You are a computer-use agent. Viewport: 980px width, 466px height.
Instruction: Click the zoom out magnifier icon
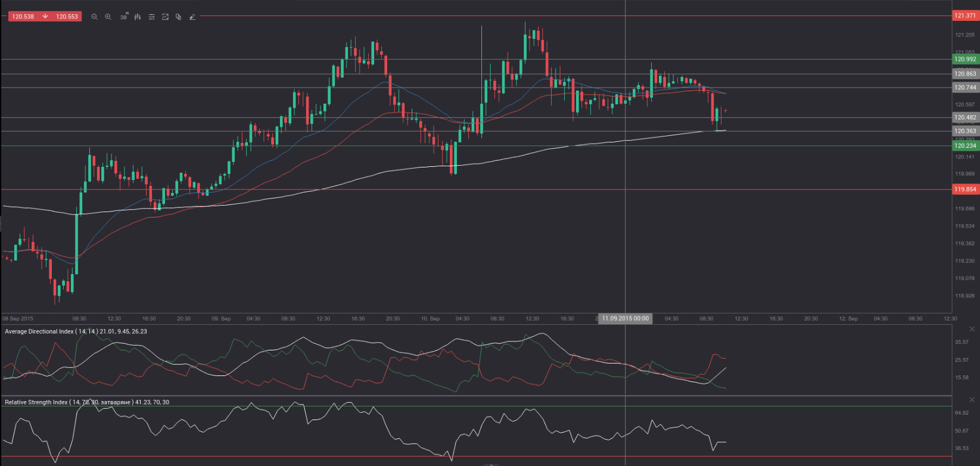click(94, 17)
